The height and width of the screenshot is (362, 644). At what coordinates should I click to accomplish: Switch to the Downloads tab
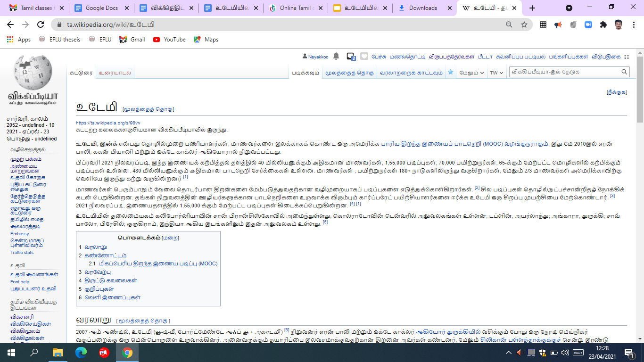point(424,8)
